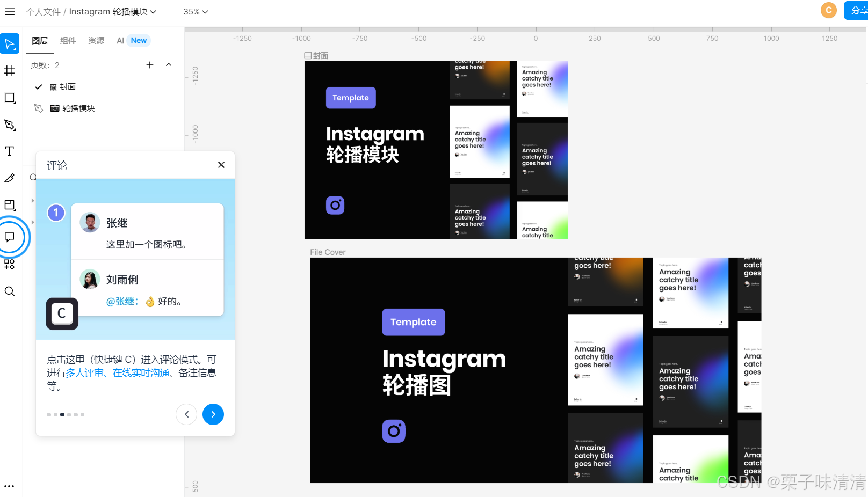Click the layer search icon
The height and width of the screenshot is (497, 868).
click(x=33, y=177)
